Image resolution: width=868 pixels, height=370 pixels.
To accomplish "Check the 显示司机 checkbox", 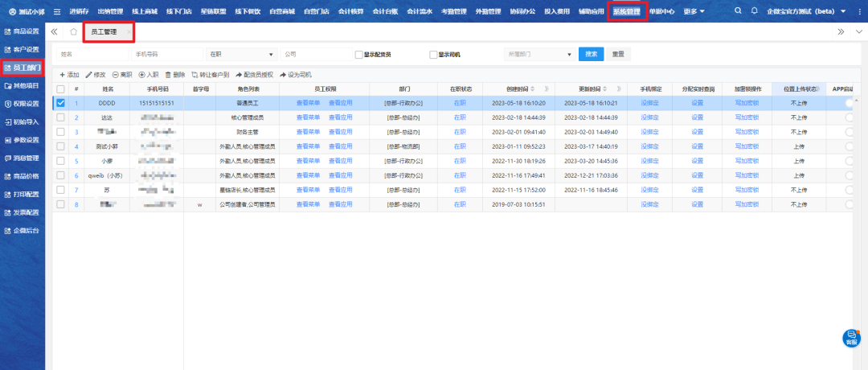I will (x=433, y=55).
